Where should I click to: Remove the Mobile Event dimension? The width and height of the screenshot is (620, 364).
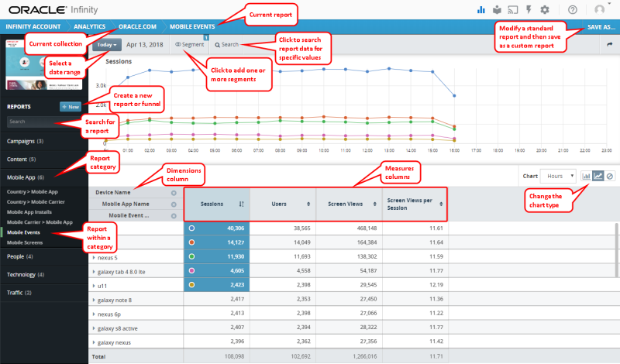(174, 216)
